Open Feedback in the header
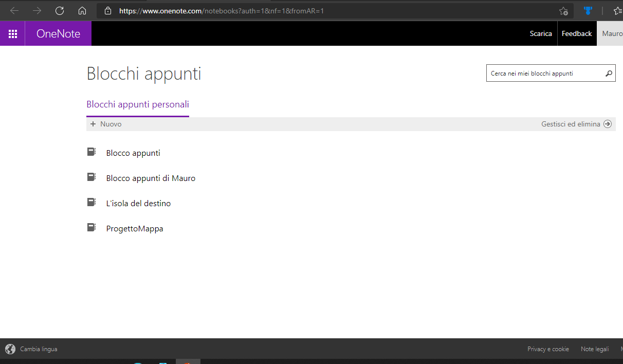 pos(577,33)
